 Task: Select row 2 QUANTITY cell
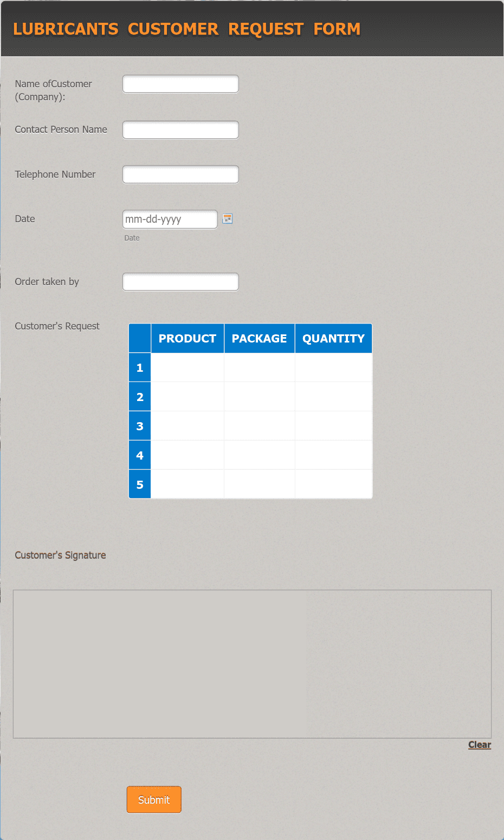[334, 397]
